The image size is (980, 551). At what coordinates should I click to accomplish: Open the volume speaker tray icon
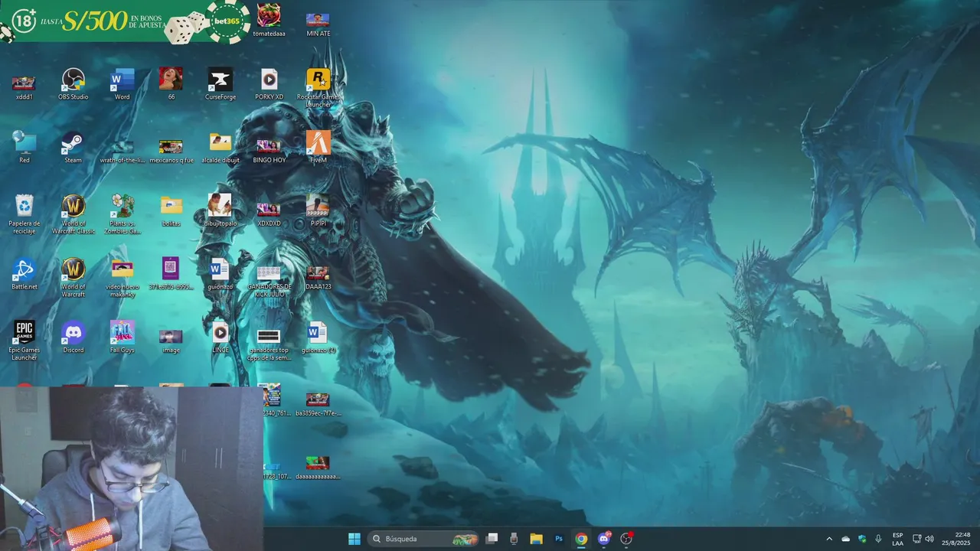929,539
